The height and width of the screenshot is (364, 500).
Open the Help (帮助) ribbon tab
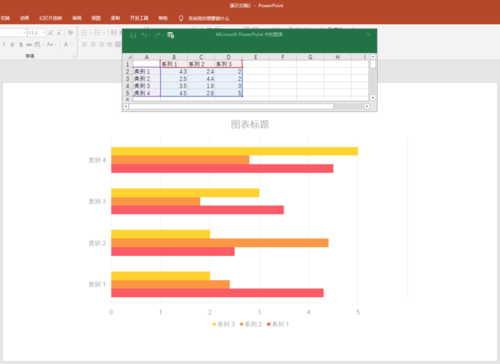(x=163, y=18)
